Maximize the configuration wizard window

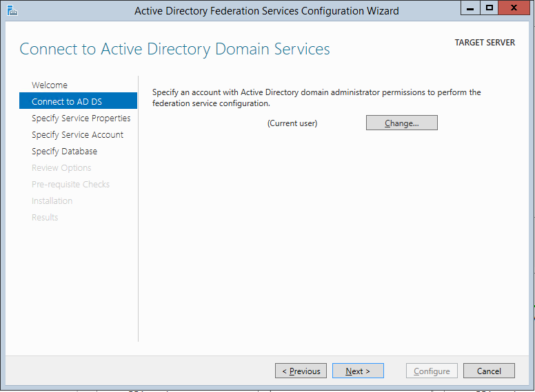tap(489, 8)
